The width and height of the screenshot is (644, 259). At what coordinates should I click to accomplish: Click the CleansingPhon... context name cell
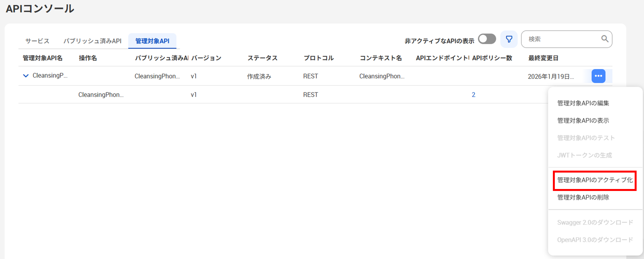pyautogui.click(x=382, y=76)
